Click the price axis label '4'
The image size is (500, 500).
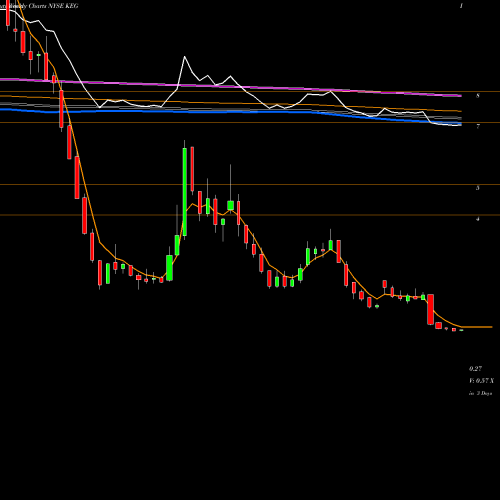coord(478,219)
